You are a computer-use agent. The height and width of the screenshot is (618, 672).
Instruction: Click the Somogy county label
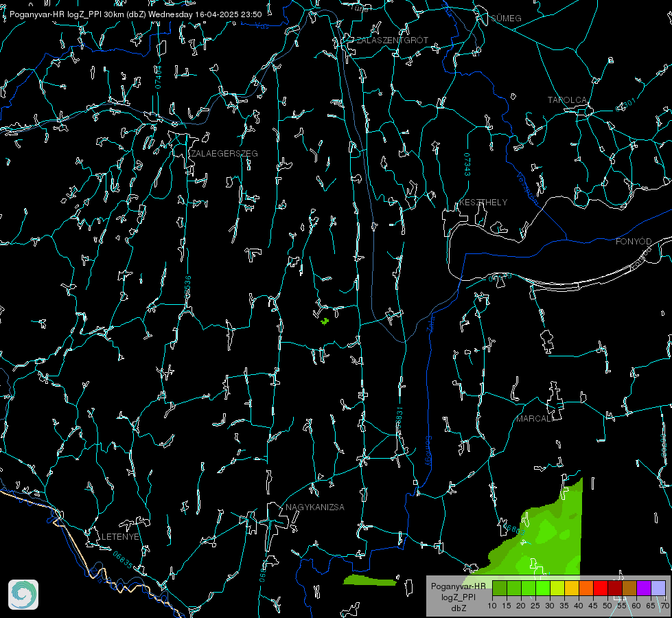click(428, 451)
